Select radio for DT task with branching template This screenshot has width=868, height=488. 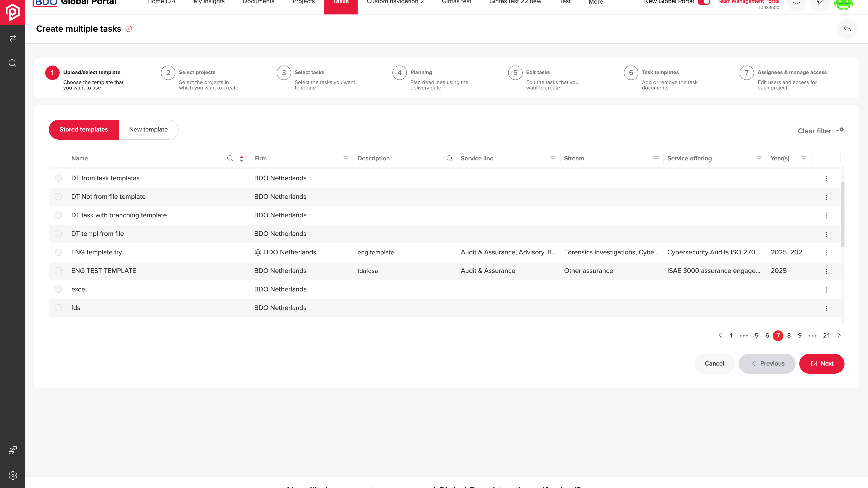click(x=58, y=215)
